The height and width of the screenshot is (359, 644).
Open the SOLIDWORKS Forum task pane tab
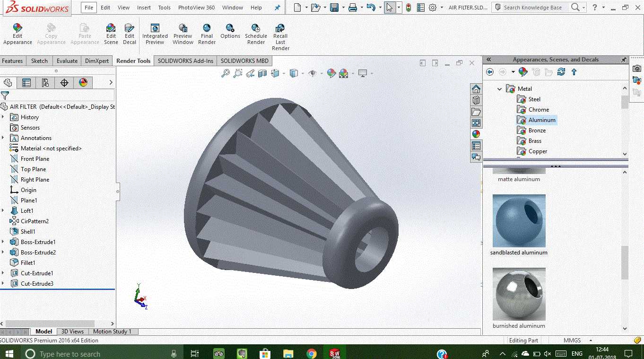(476, 157)
